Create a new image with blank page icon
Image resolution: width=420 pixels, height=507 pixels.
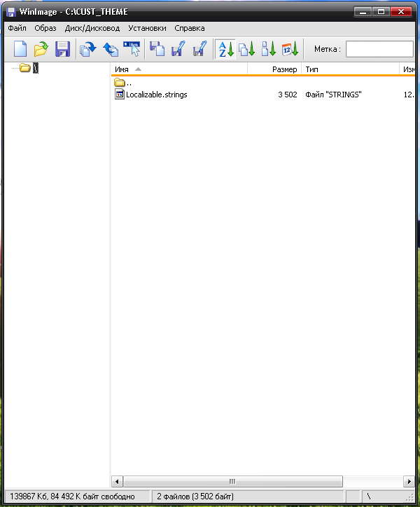pyautogui.click(x=20, y=49)
